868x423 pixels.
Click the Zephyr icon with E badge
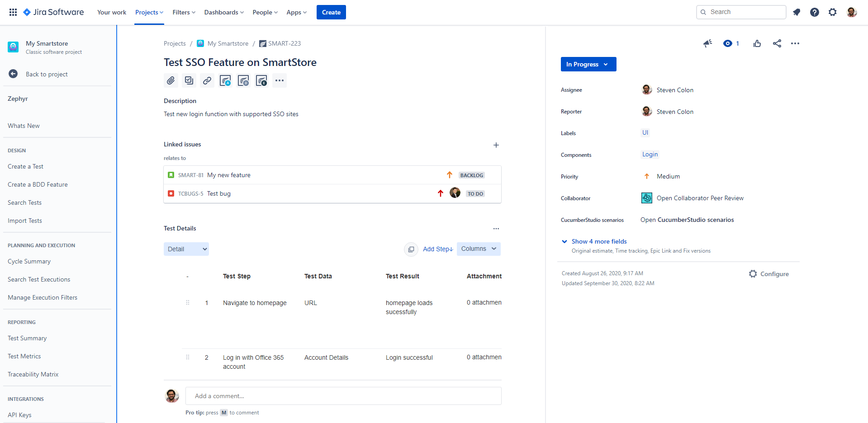261,80
